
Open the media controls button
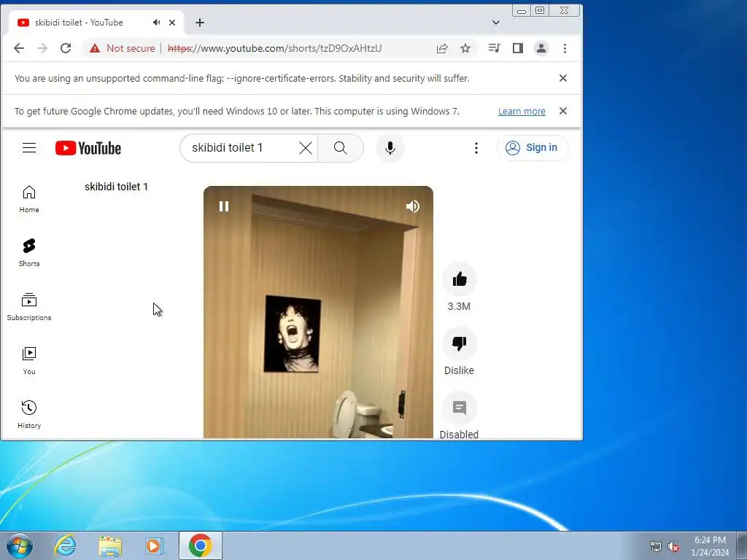click(x=494, y=48)
